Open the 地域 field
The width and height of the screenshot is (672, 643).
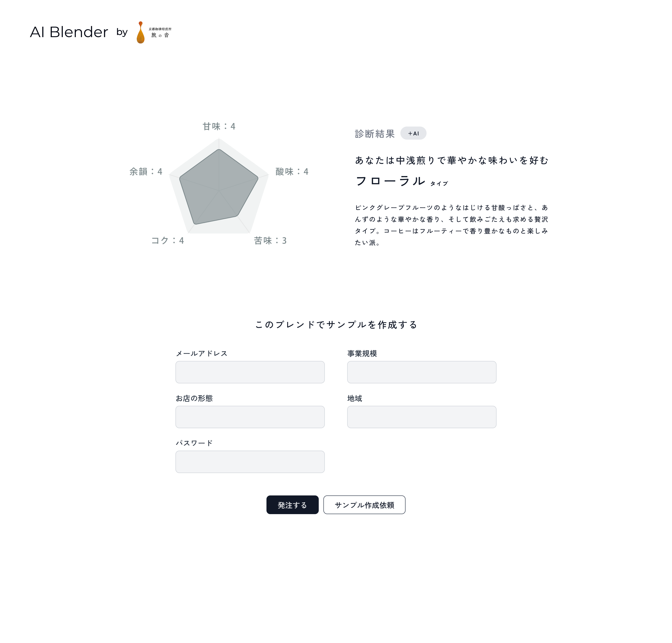(421, 417)
